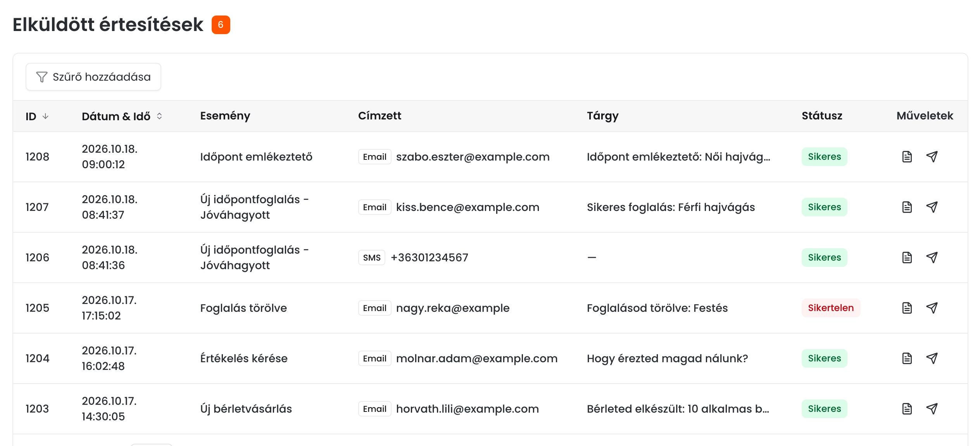Click date 2026.10.17. 16:02:48
The image size is (980, 446).
pyautogui.click(x=109, y=358)
